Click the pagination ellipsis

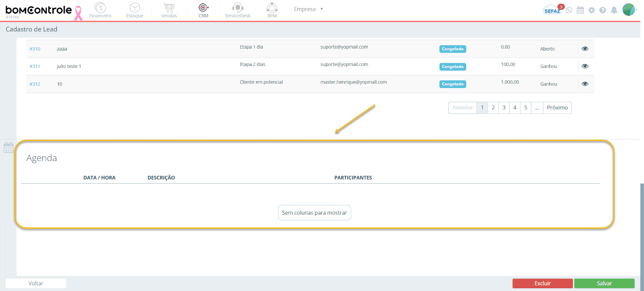(537, 108)
